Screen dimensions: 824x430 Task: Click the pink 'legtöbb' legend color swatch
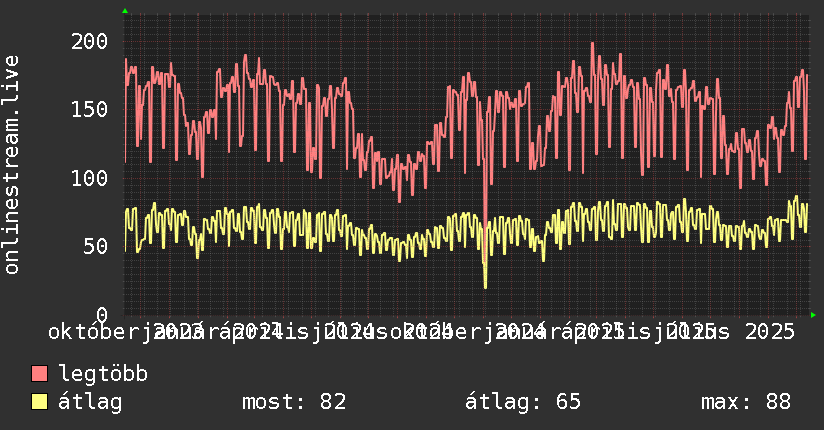coord(39,373)
